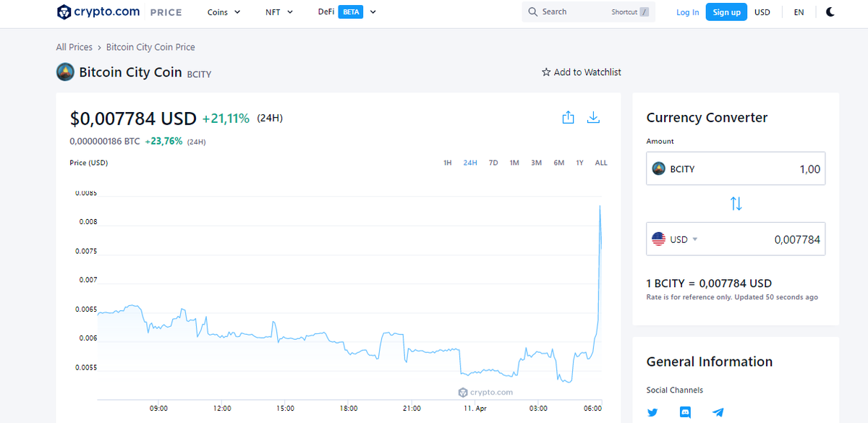The height and width of the screenshot is (423, 868).
Task: Click the BCITY ticker beside coin name
Action: tap(200, 74)
